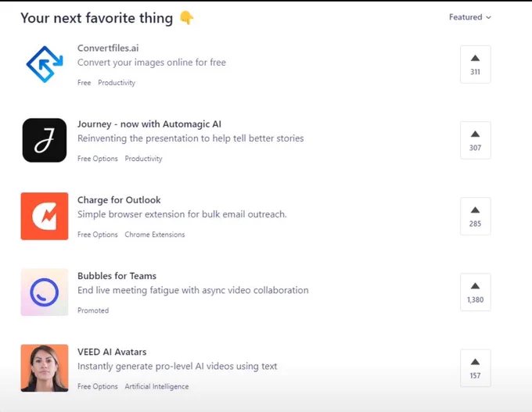Open the Featured sort dropdown
Image resolution: width=532 pixels, height=412 pixels.
tap(470, 17)
